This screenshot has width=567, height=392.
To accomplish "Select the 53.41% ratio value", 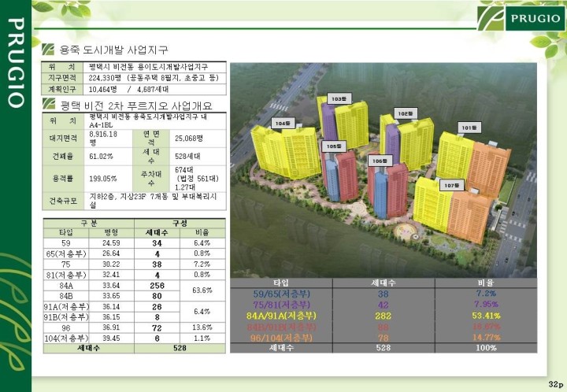I will point(486,316).
